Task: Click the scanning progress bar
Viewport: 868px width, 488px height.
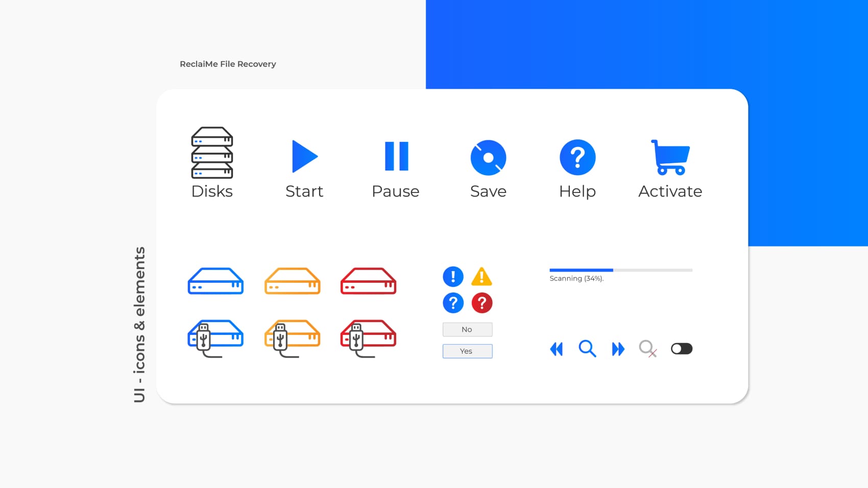Action: click(620, 270)
